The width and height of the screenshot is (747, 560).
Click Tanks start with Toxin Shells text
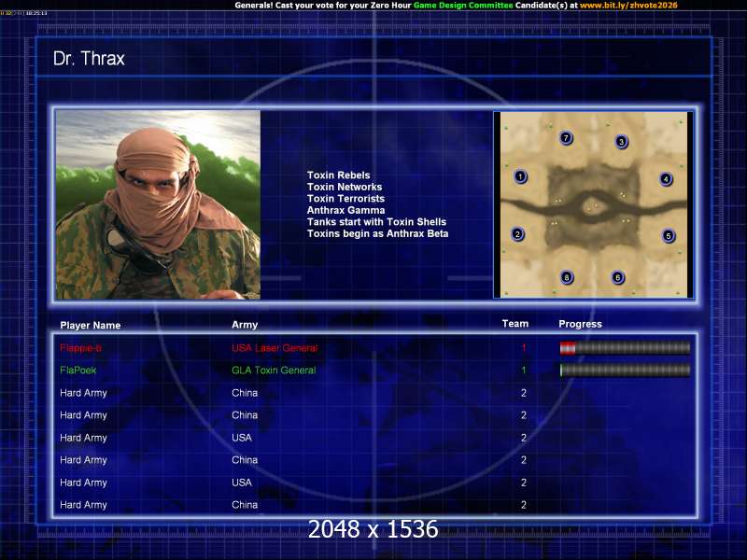tap(376, 222)
